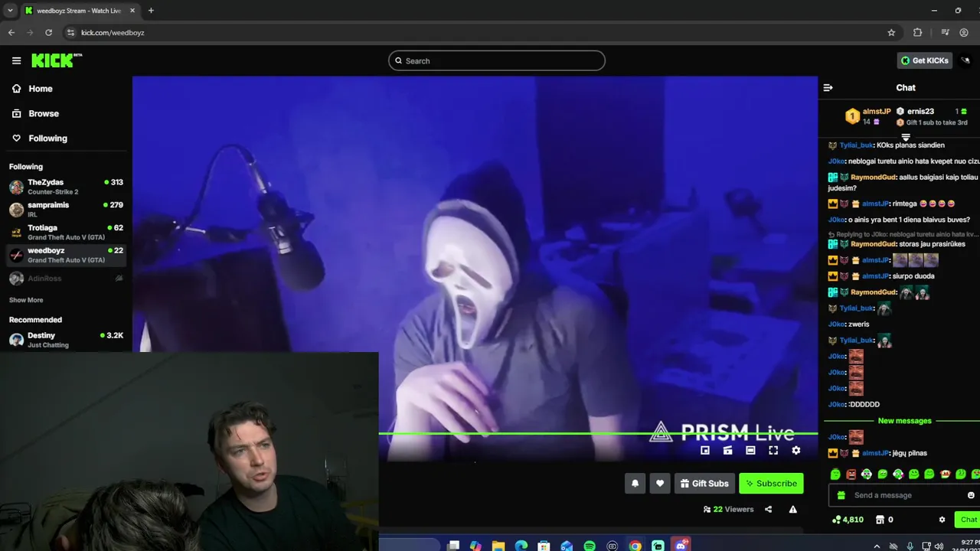This screenshot has width=980, height=551.
Task: Report the stream with warning icon
Action: pyautogui.click(x=793, y=510)
